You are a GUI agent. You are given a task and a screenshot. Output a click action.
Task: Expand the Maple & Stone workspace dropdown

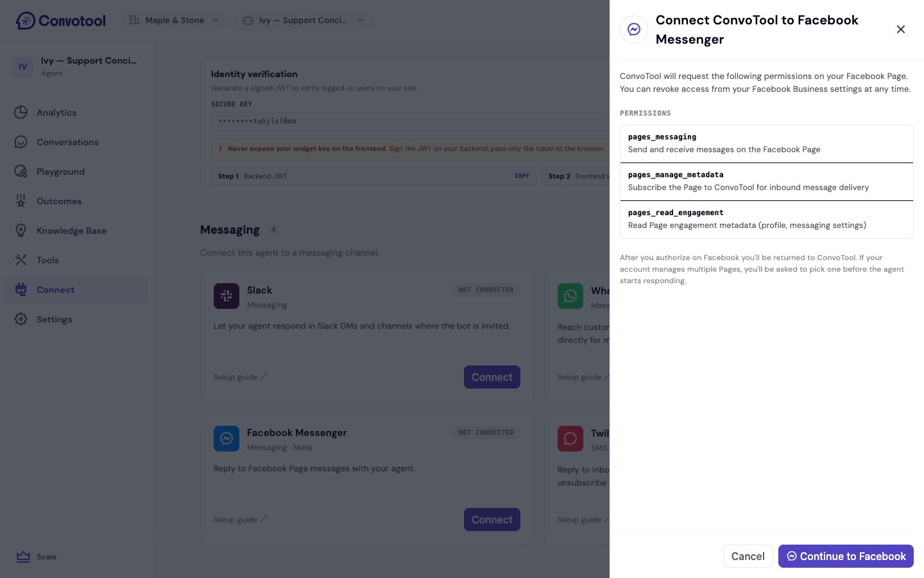pyautogui.click(x=175, y=20)
